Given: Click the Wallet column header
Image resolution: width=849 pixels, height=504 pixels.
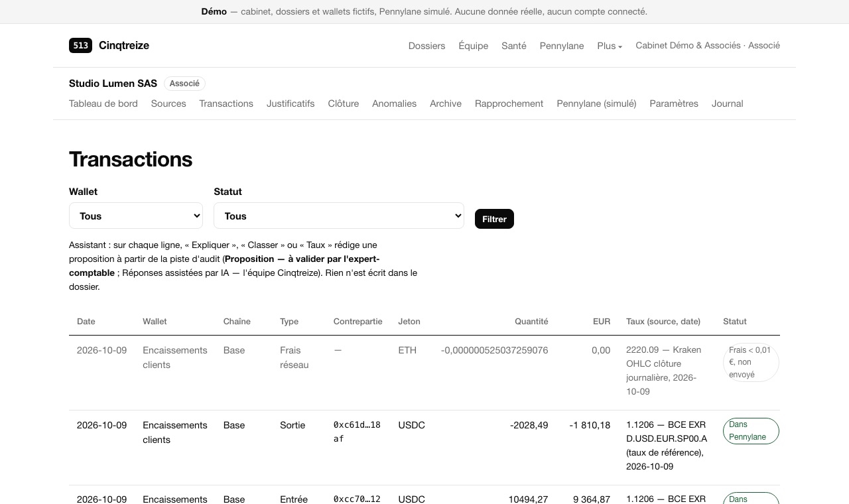Looking at the screenshot, I should (x=155, y=322).
